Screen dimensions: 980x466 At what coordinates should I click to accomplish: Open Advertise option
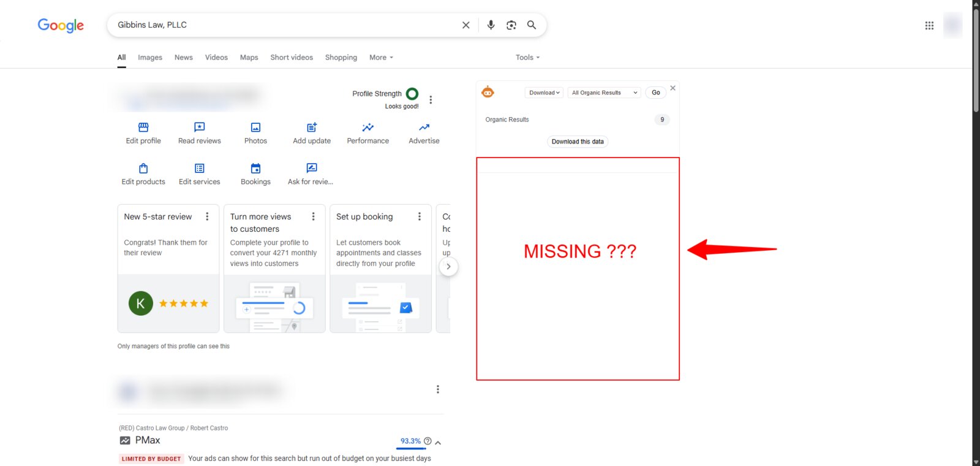(424, 133)
